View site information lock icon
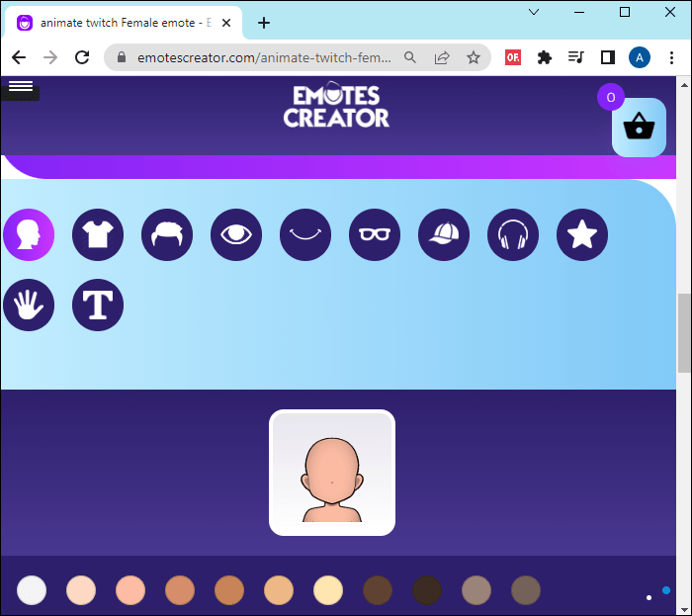Screen dimensions: 692x616 click(122, 57)
